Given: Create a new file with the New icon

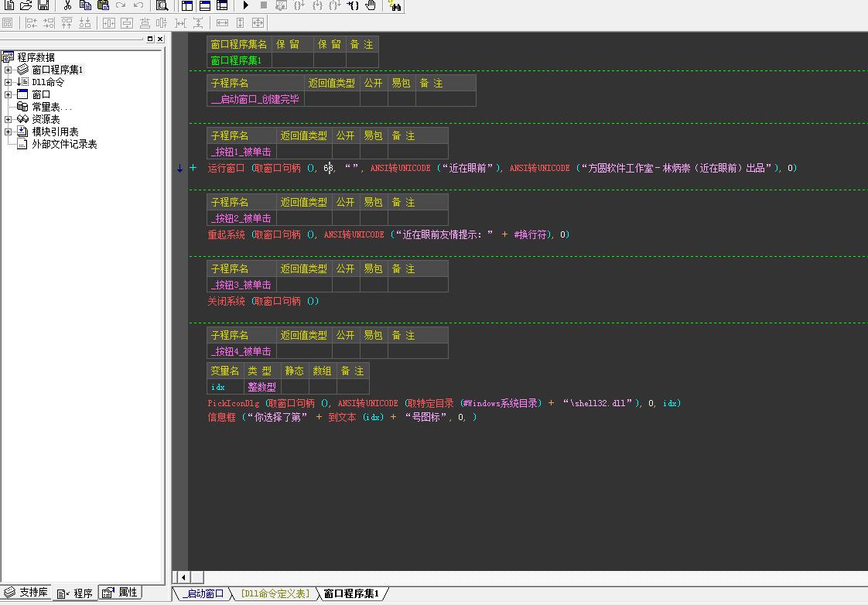Looking at the screenshot, I should (x=9, y=5).
